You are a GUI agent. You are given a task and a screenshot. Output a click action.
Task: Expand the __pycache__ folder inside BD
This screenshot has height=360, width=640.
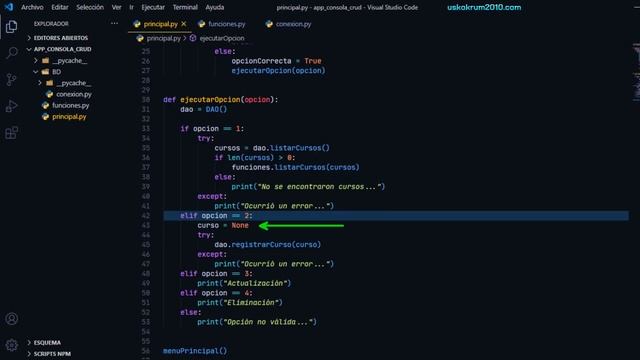tap(73, 83)
